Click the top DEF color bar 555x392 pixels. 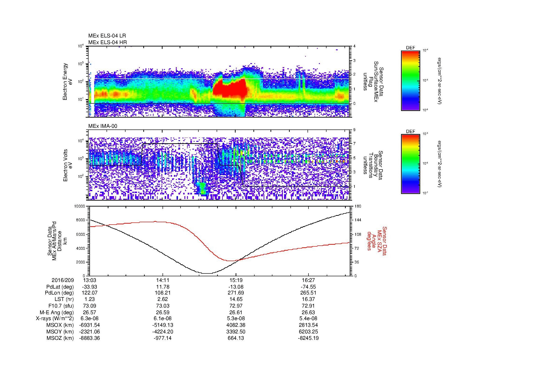pyautogui.click(x=410, y=81)
